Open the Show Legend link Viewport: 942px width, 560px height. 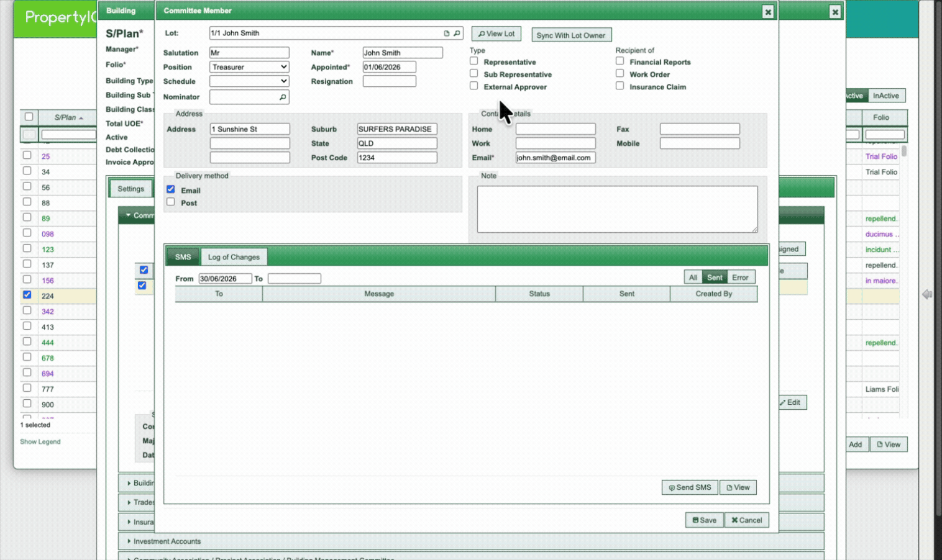point(40,442)
